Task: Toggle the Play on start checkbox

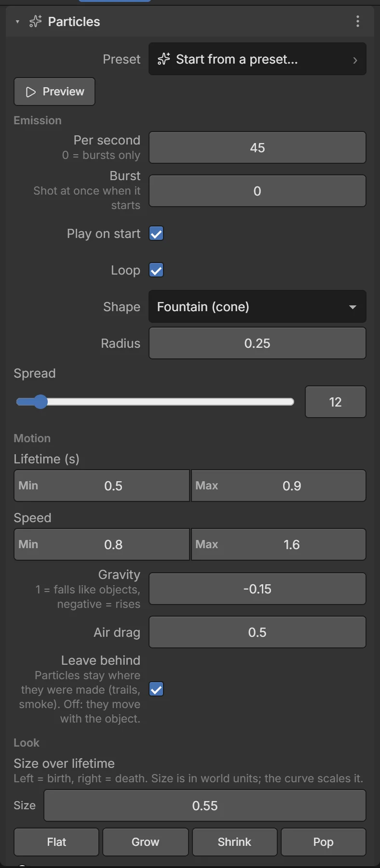Action: 156,234
